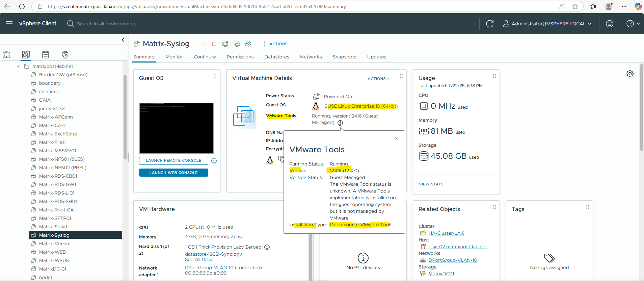The image size is (644, 281).
Task: Click Usage card drag handle
Action: point(494,76)
